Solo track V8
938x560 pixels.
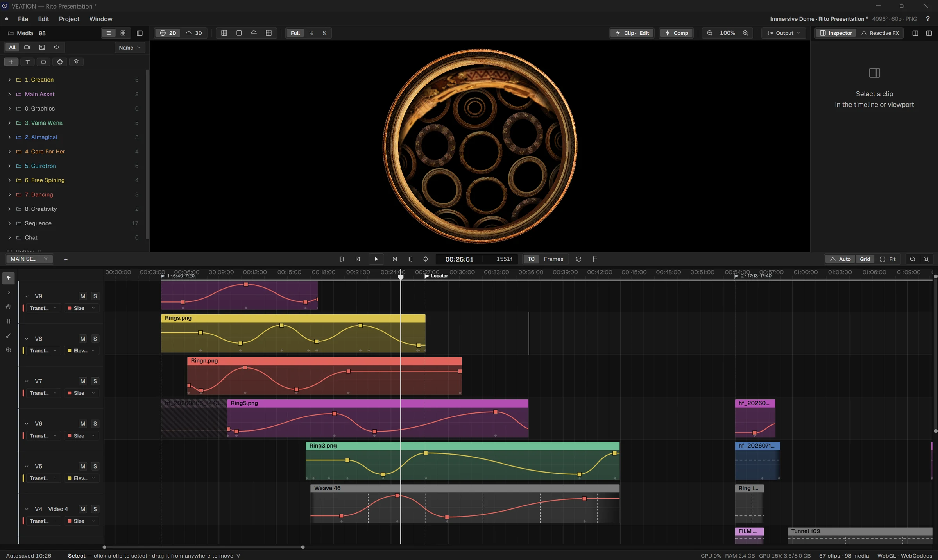tap(95, 339)
